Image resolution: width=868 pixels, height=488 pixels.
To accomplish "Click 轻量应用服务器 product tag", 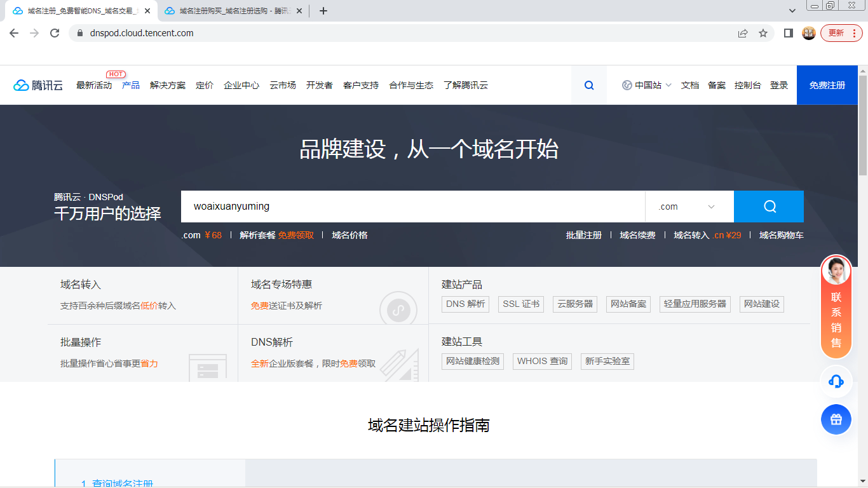I will click(x=695, y=304).
